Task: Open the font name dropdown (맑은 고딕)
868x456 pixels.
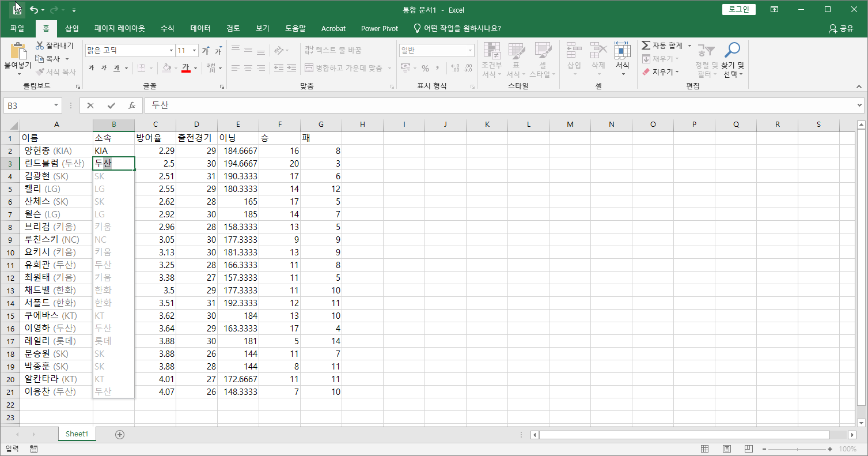Action: [x=171, y=51]
